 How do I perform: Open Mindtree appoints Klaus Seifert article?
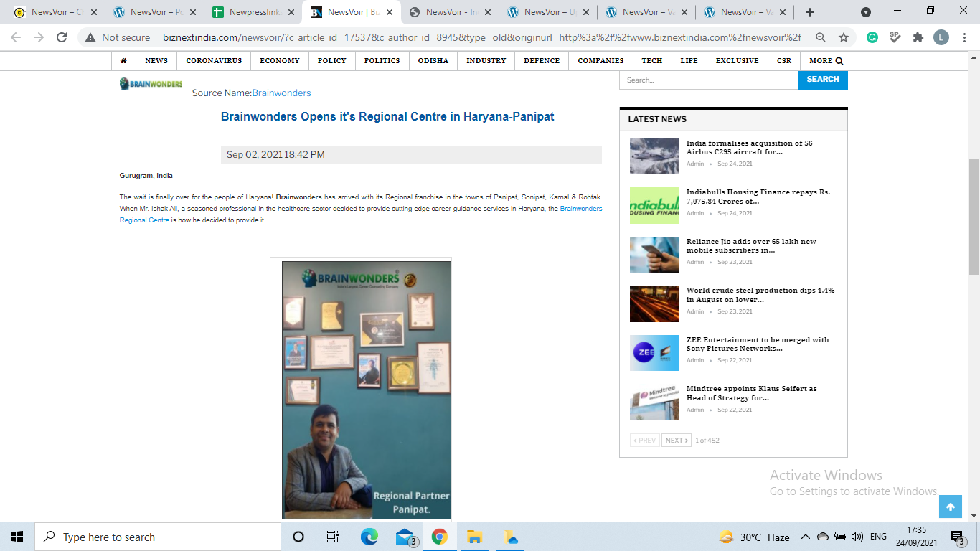752,393
